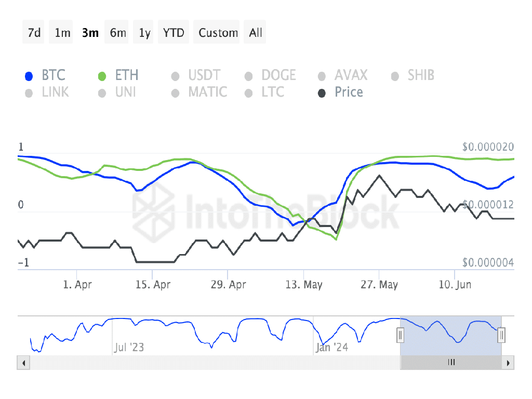
Task: Show the AVAX legend series
Action: [x=351, y=76]
